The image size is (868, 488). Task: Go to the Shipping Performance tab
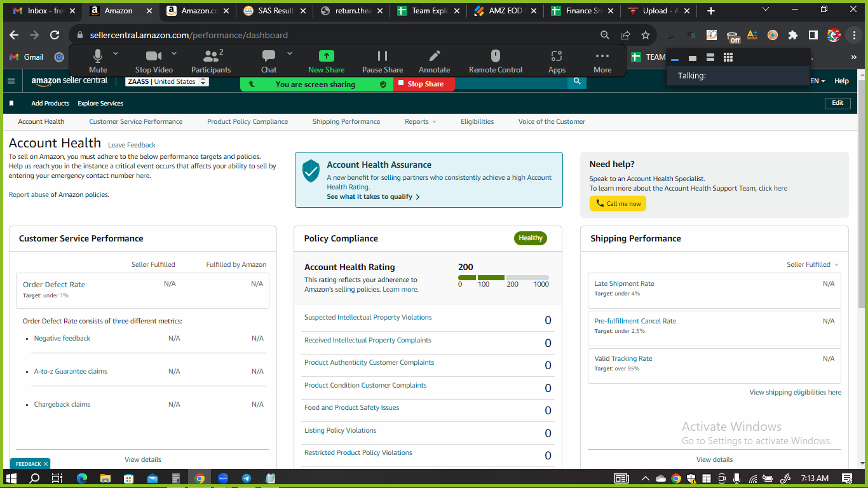coord(346,121)
